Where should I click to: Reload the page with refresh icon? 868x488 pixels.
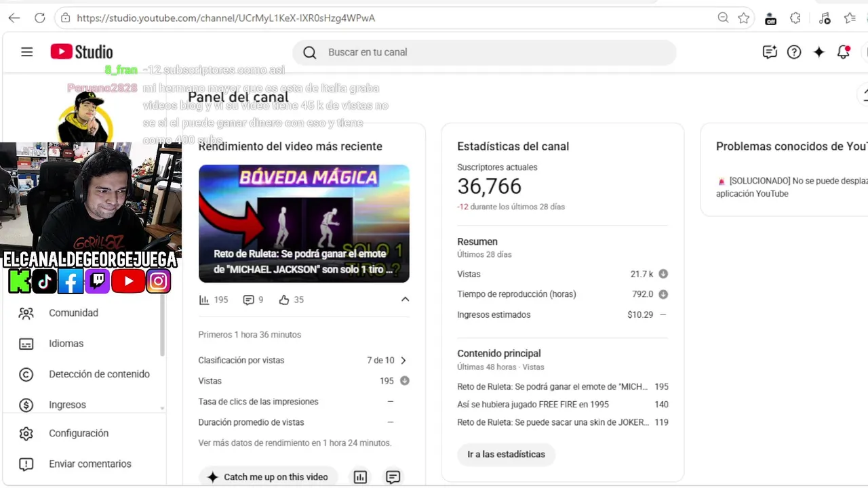click(40, 18)
